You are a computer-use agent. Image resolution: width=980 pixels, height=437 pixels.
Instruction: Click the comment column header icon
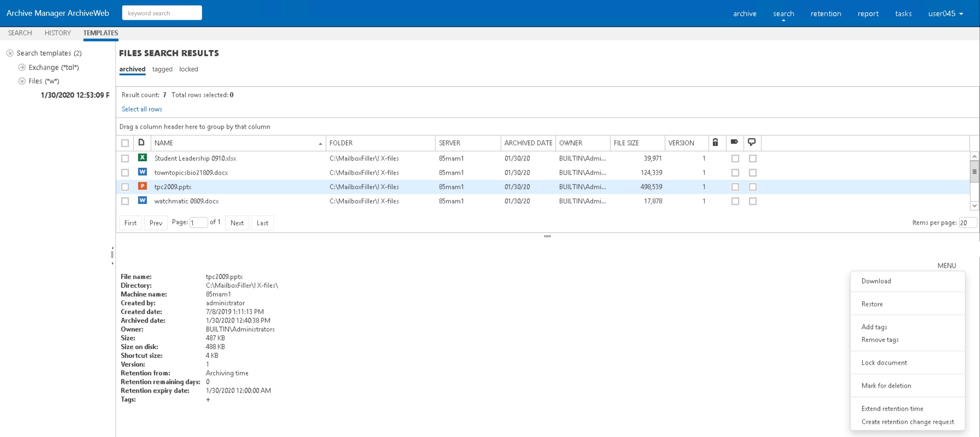click(x=752, y=142)
